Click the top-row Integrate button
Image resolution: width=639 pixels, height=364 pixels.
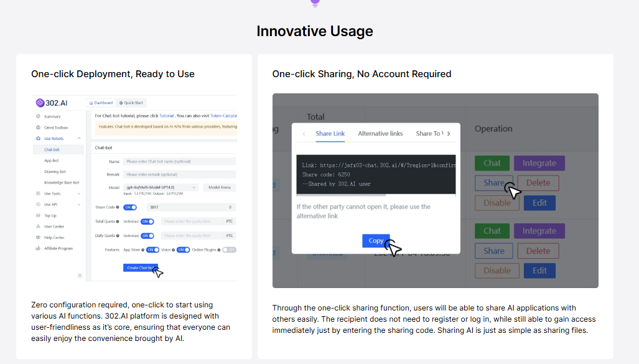(x=539, y=163)
